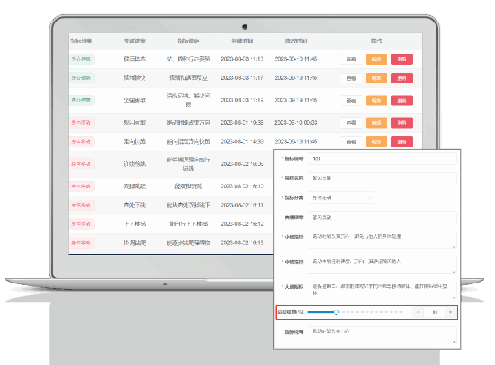The height and width of the screenshot is (365, 495).
Task: Click the second form row text input
Action: (x=382, y=178)
